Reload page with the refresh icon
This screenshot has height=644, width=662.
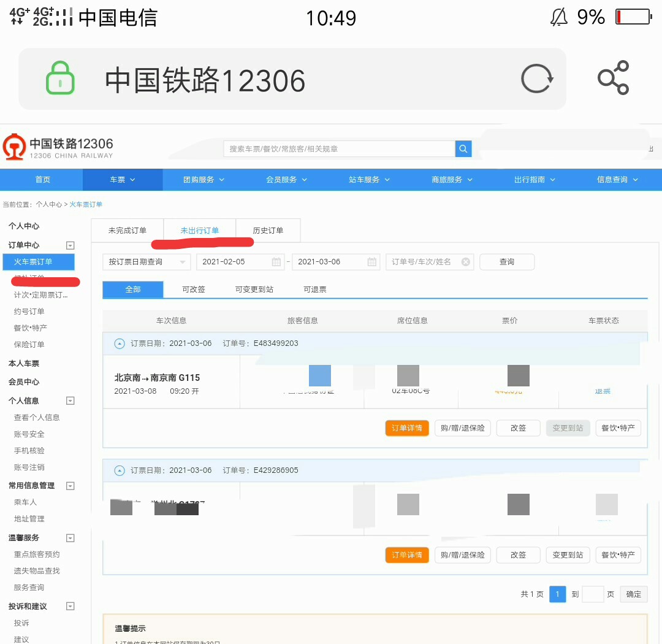(x=536, y=79)
